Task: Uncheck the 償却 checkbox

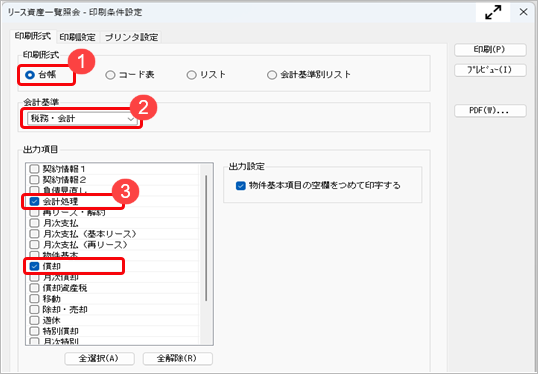Action: (x=34, y=266)
